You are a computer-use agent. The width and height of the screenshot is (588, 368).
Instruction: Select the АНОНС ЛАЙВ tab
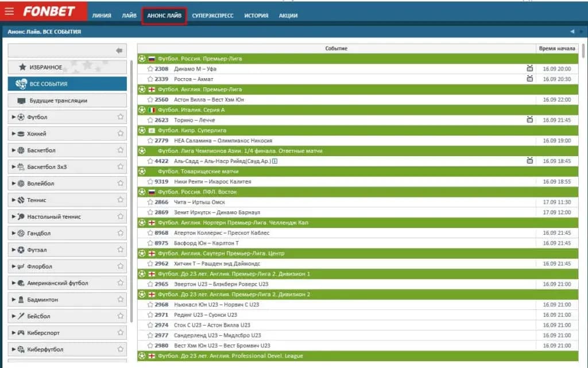164,16
